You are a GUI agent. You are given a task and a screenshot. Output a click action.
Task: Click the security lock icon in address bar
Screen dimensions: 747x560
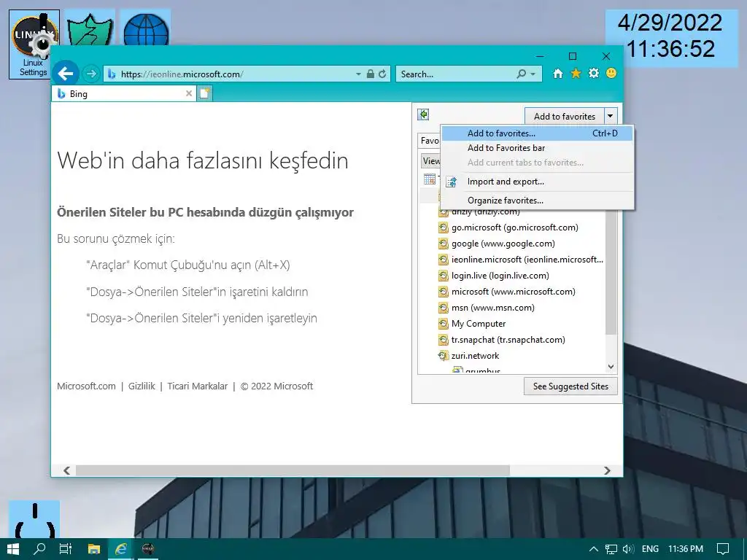370,74
